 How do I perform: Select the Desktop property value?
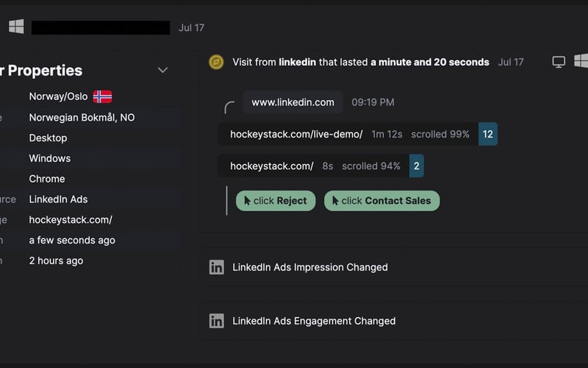[x=48, y=138]
